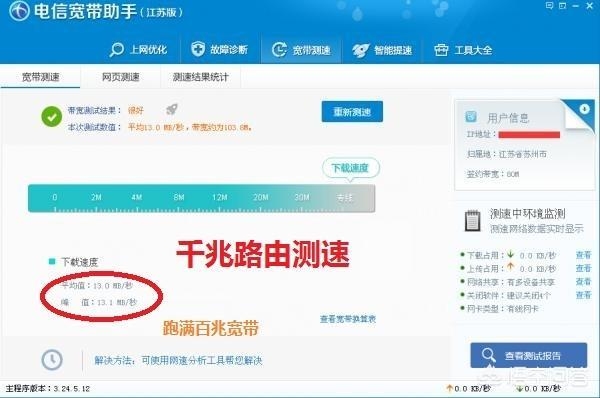Click the green download arrow in 下载占用 row
Viewport: 600px width, 398px height.
click(510, 254)
